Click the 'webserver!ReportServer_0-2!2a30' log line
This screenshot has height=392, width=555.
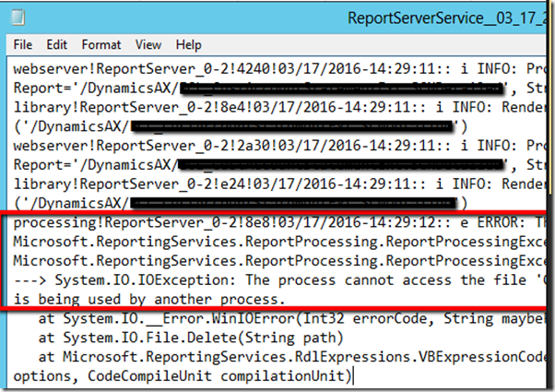[279, 146]
